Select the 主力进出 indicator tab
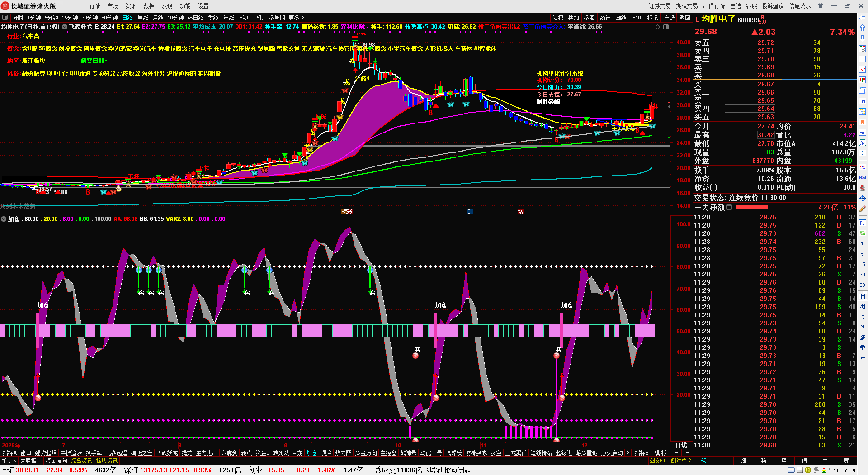This screenshot has height=475, width=868. click(x=207, y=453)
